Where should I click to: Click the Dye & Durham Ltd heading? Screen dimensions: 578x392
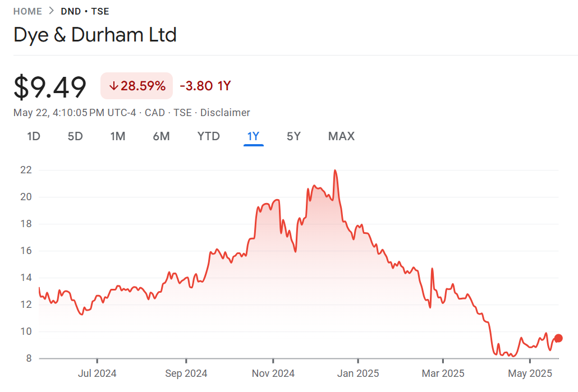click(x=95, y=35)
